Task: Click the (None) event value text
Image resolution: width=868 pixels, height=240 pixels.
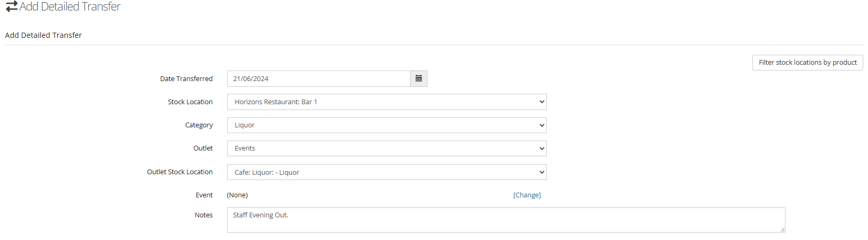Action: pyautogui.click(x=237, y=195)
